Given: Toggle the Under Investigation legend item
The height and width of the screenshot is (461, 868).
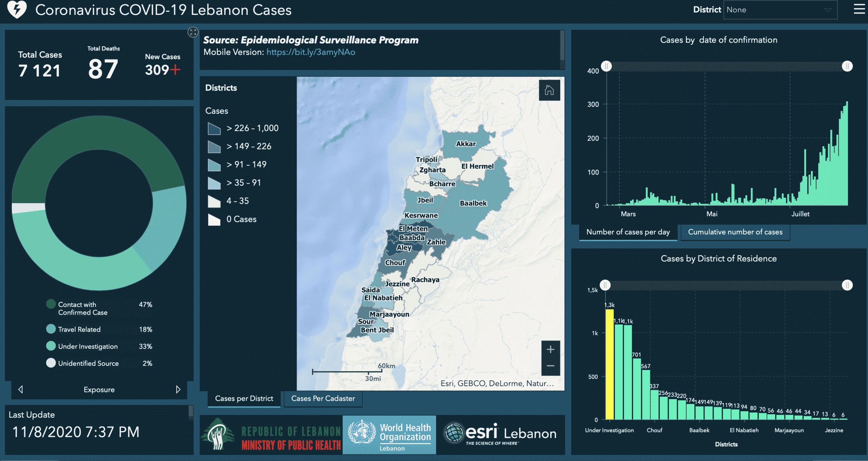Looking at the screenshot, I should click(87, 346).
